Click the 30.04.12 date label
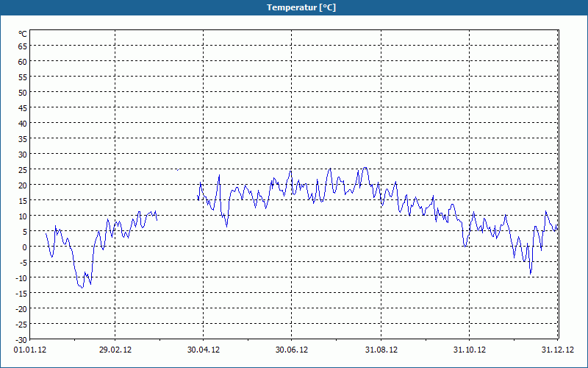This screenshot has height=368, width=588. pos(204,350)
